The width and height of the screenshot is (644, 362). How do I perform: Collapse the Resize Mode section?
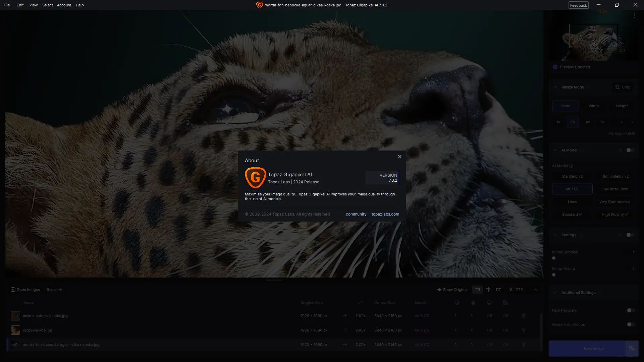555,87
